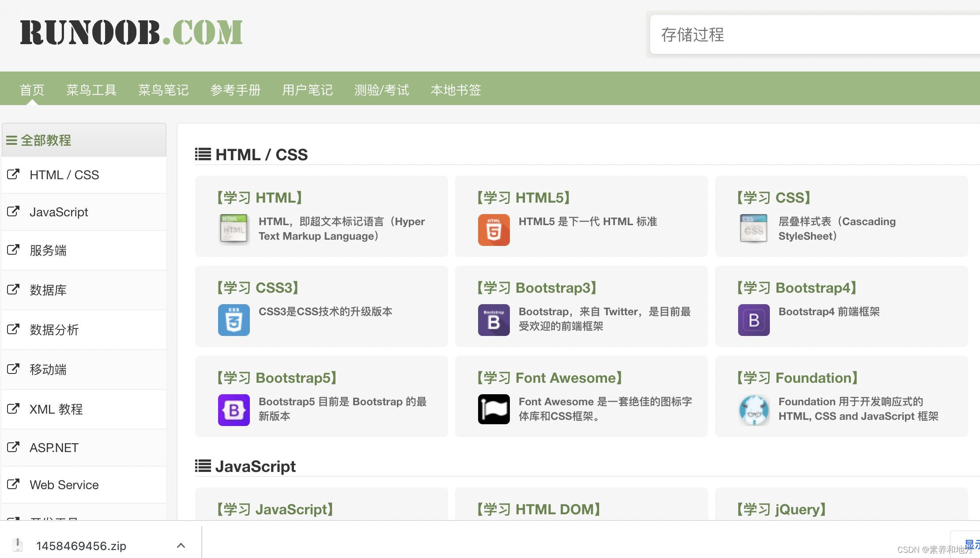Click the HTML tutorial thumbnail icon
This screenshot has height=558, width=980.
234,229
